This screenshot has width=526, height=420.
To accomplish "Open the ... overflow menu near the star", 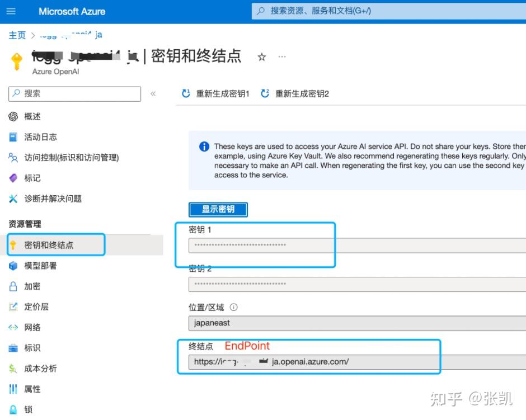I will [x=282, y=56].
